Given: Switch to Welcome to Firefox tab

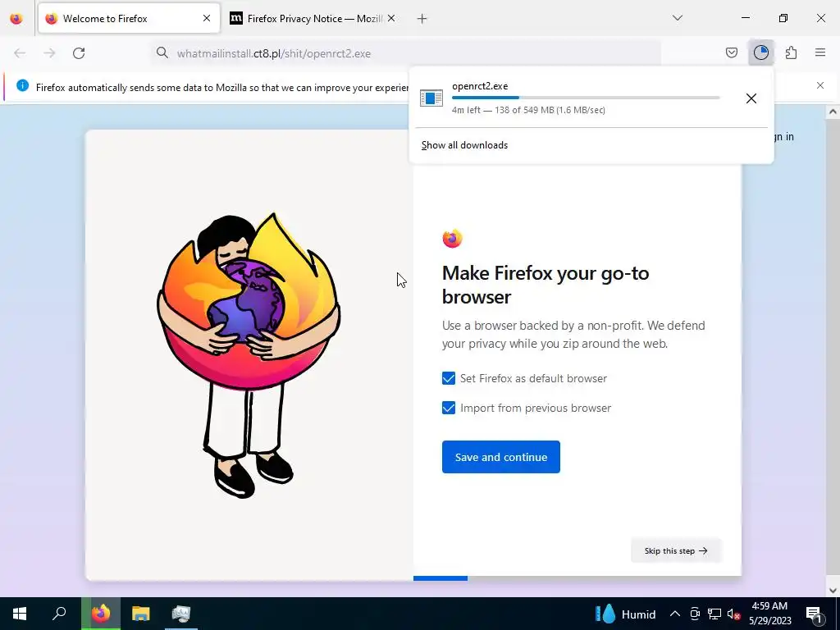Looking at the screenshot, I should [x=129, y=19].
